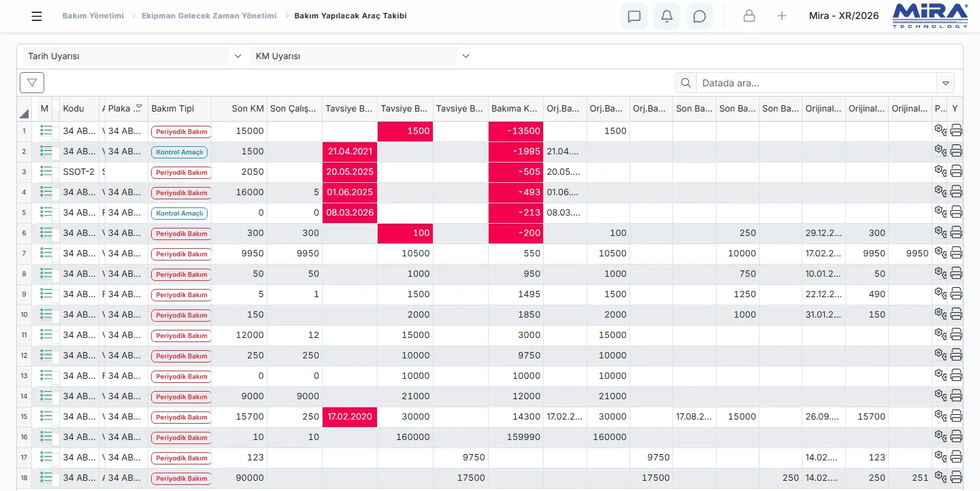Click Bakım Yapılacak Araç Takibi breadcrumb

[x=350, y=16]
